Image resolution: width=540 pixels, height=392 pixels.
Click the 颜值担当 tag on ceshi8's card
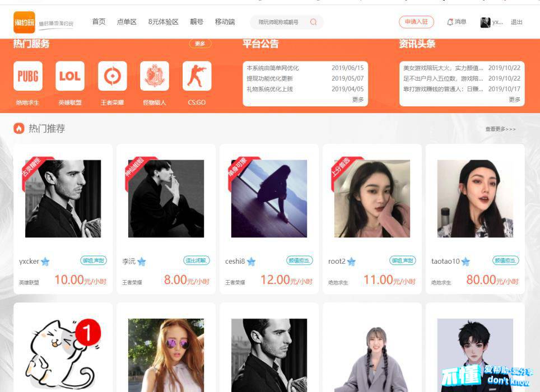[x=300, y=260]
